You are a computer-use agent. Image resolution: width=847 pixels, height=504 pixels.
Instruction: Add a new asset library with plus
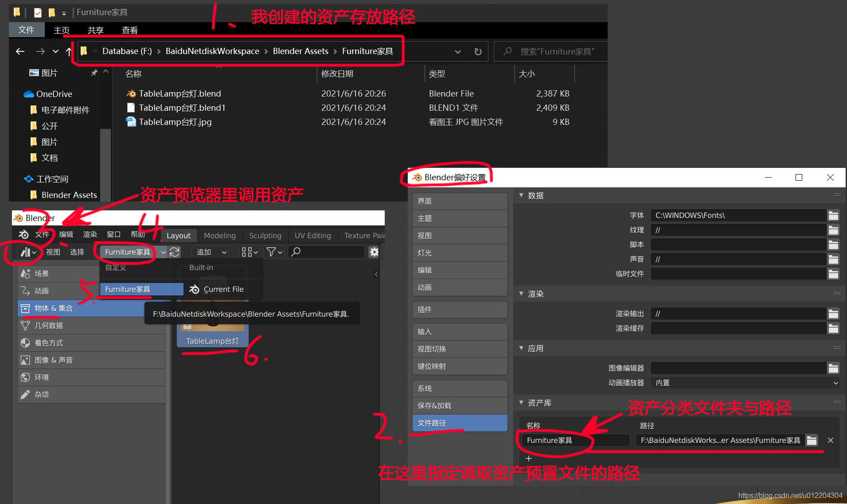click(528, 459)
